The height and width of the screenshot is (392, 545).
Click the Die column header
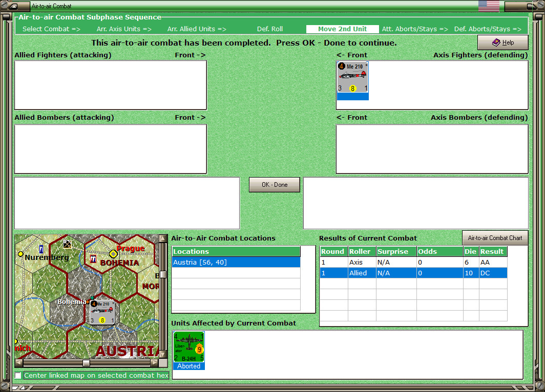[x=471, y=251]
